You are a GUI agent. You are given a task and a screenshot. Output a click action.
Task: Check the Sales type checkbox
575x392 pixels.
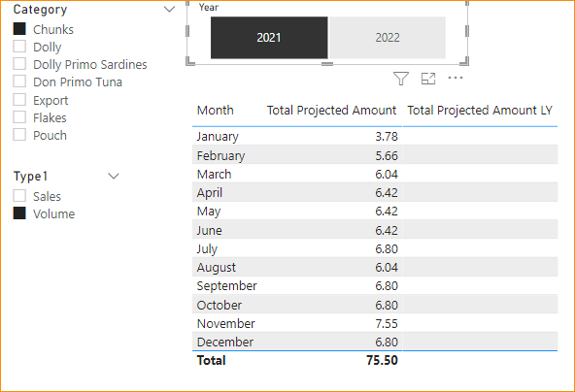19,196
